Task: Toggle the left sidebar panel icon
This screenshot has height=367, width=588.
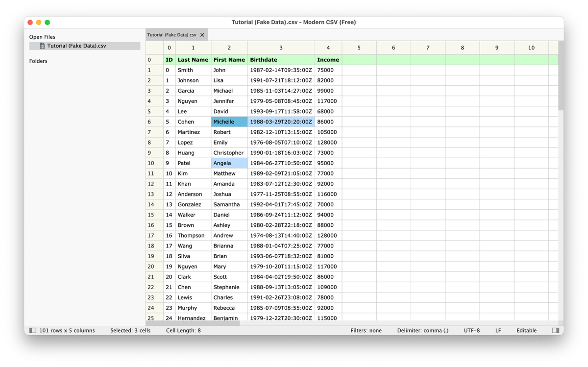Action: click(x=33, y=330)
